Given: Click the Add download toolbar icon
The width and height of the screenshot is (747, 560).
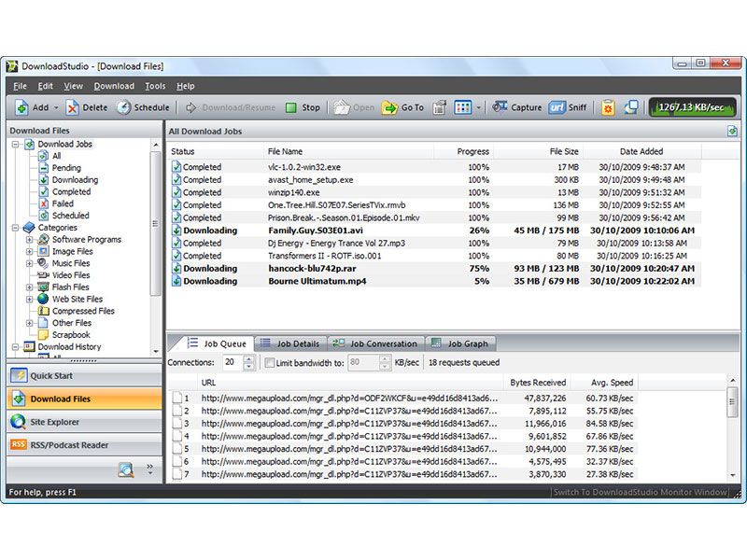Looking at the screenshot, I should click(x=21, y=107).
